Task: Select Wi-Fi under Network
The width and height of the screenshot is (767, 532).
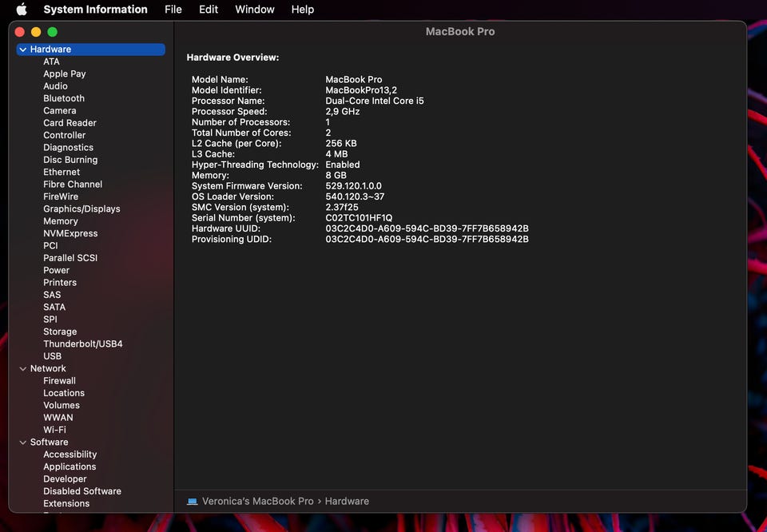Action: click(x=54, y=430)
